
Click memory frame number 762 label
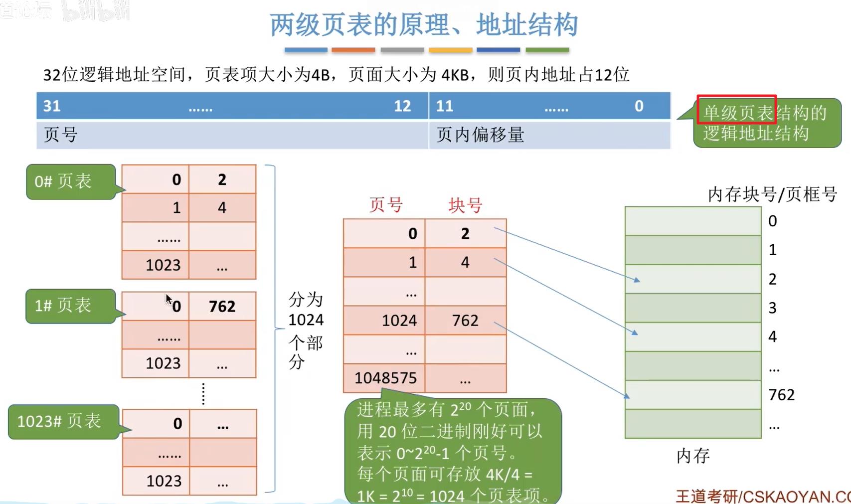coord(781,395)
